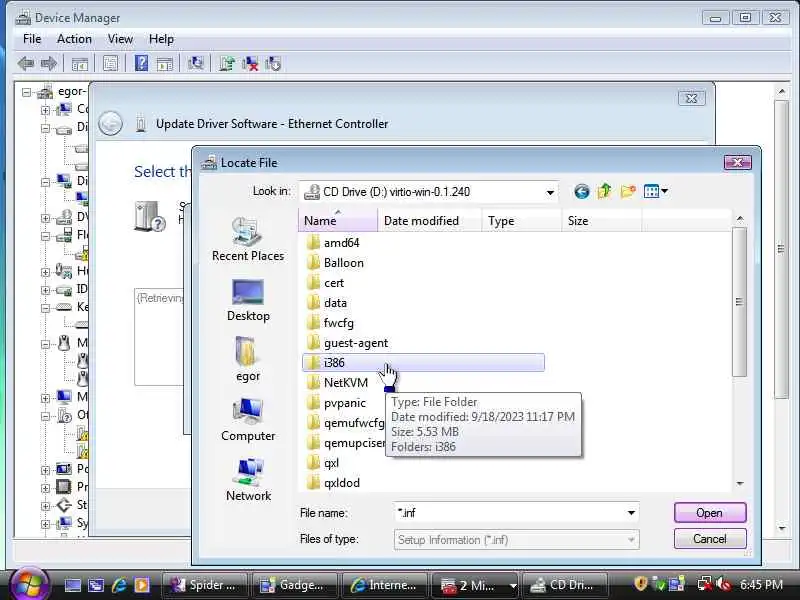This screenshot has width=800, height=600.
Task: Click the Disable device down-arrow toolbar icon
Action: pos(273,63)
